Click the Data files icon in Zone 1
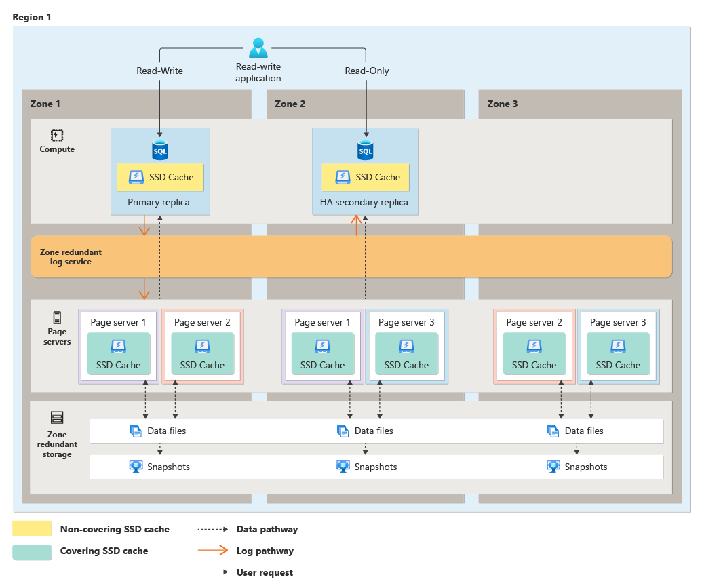Screen dimensions: 702x588 pyautogui.click(x=136, y=430)
